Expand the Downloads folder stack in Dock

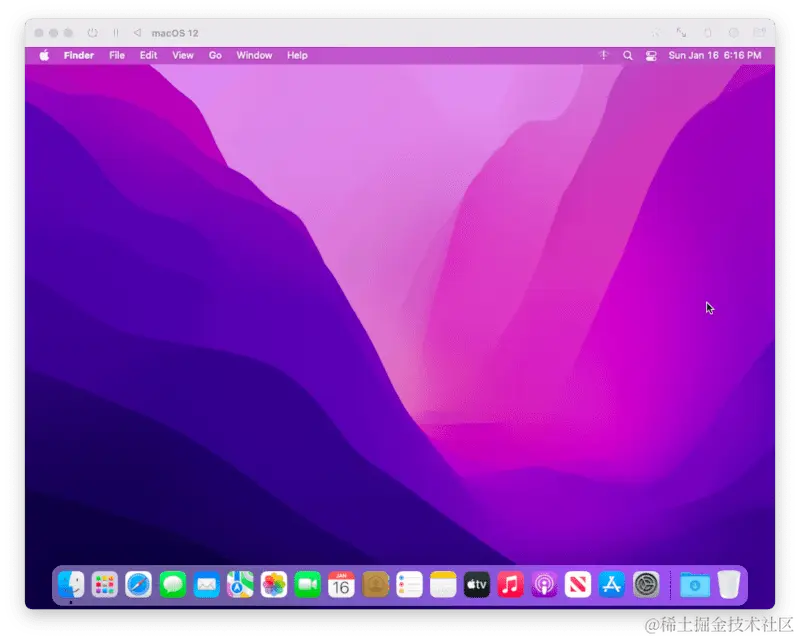pos(694,584)
